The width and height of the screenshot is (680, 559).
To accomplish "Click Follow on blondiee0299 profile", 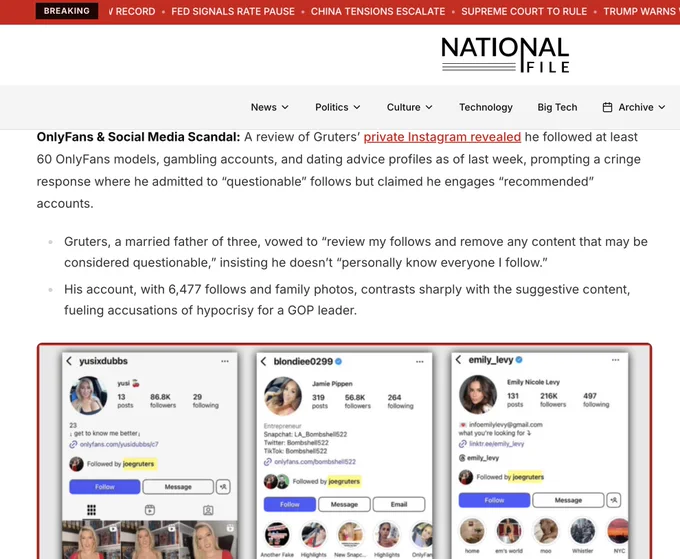I will click(x=289, y=504).
